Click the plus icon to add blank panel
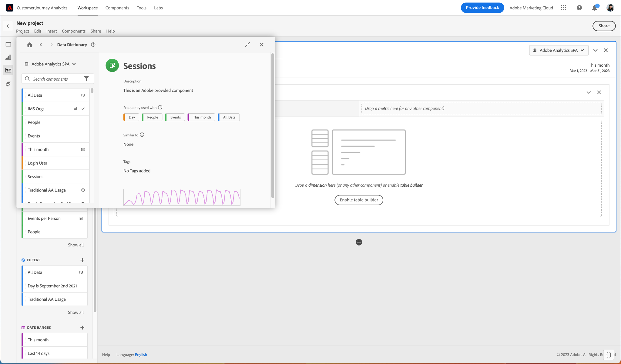The image size is (621, 364). [x=359, y=242]
